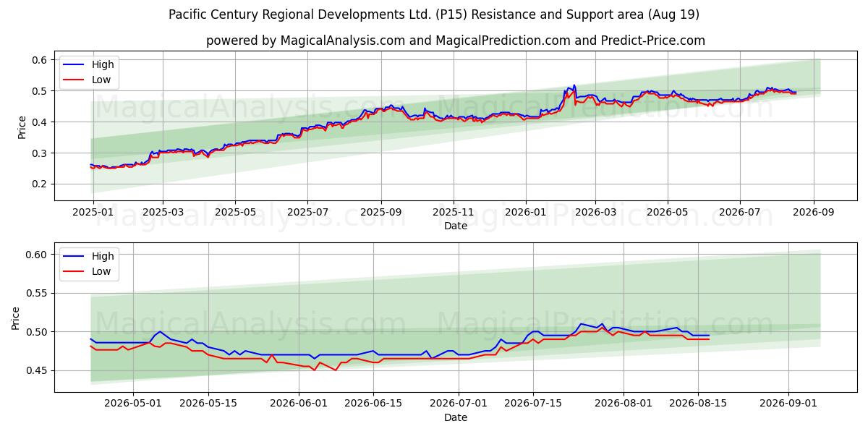868x434 pixels.
Task: Click the '2026-08-15' tick label
Action: pos(698,404)
